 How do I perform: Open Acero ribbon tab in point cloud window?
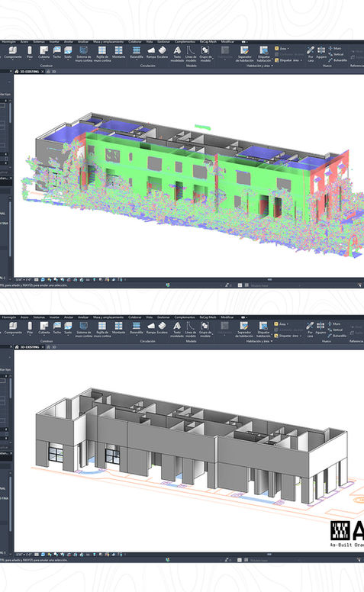click(x=24, y=42)
